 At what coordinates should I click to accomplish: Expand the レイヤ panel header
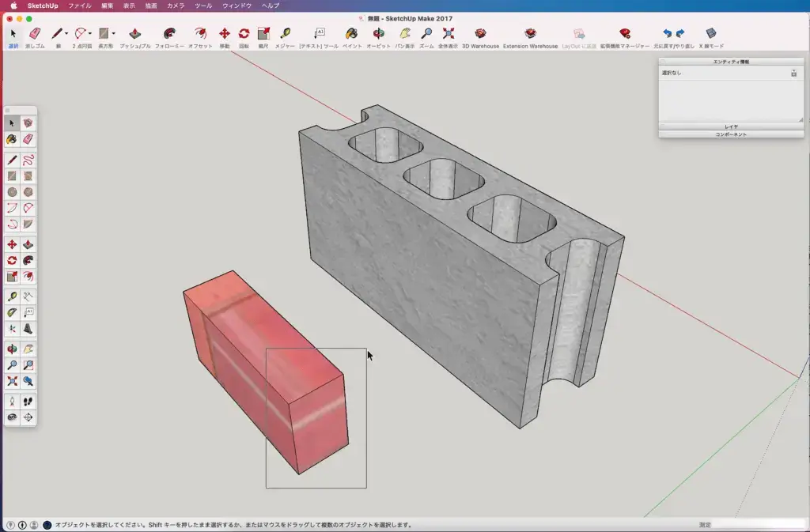(731, 126)
